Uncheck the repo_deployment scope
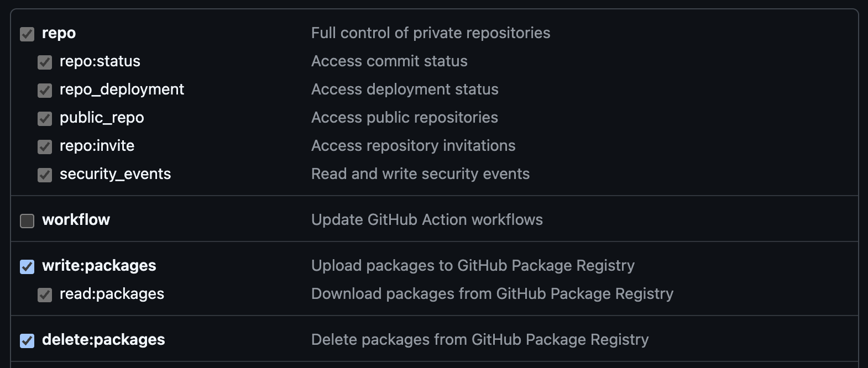The image size is (868, 368). pyautogui.click(x=45, y=90)
